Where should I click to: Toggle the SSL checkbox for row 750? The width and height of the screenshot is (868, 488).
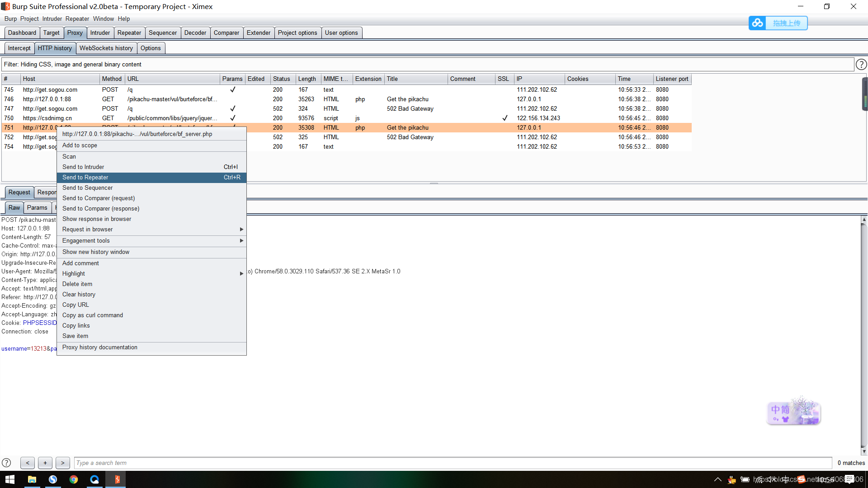505,118
